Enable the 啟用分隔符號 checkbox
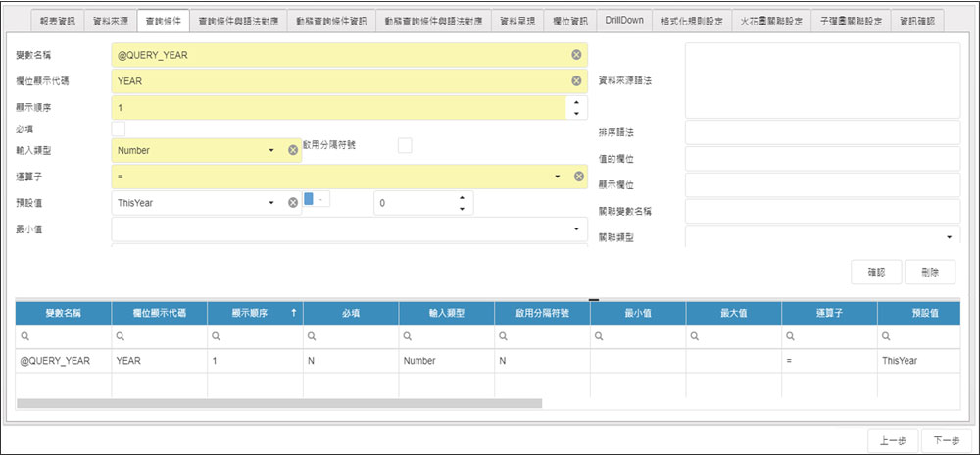The image size is (980, 456). 405,146
